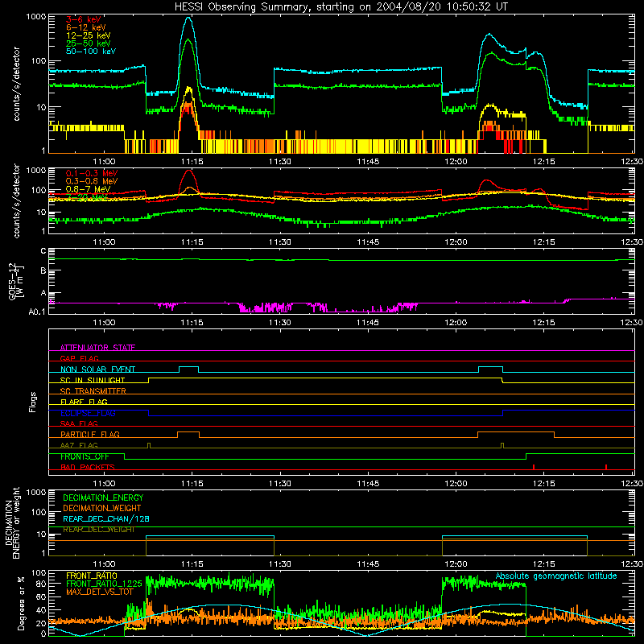Click the '50-100 keV' legend label

click(x=91, y=52)
